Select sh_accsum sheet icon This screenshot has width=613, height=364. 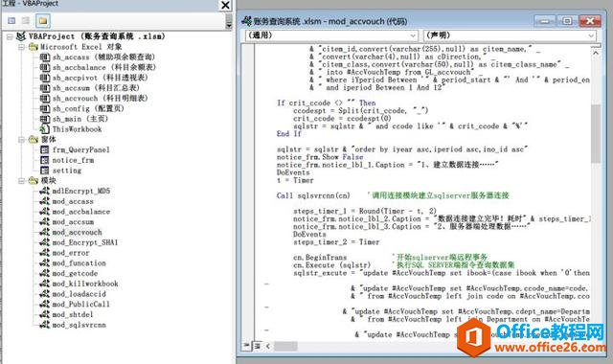[x=45, y=88]
